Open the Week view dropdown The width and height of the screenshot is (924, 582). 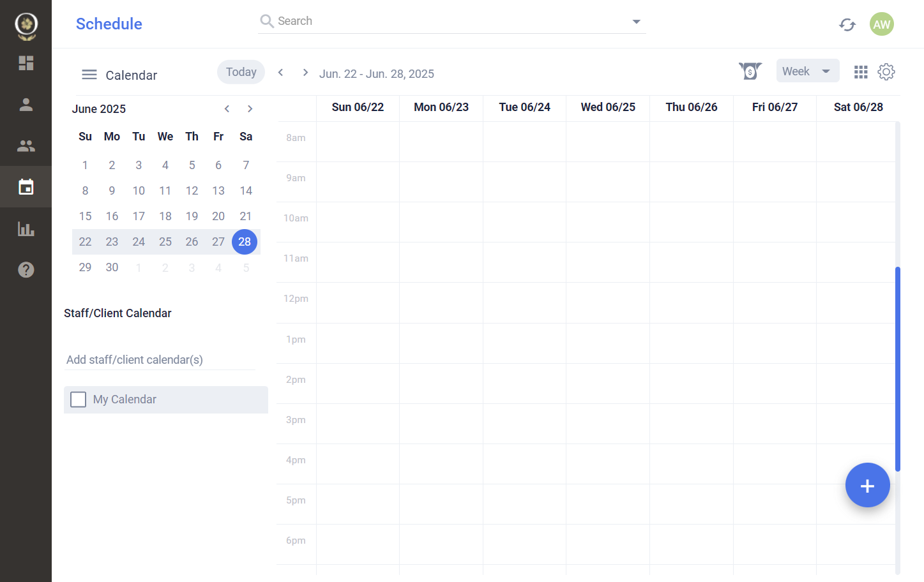tap(808, 71)
